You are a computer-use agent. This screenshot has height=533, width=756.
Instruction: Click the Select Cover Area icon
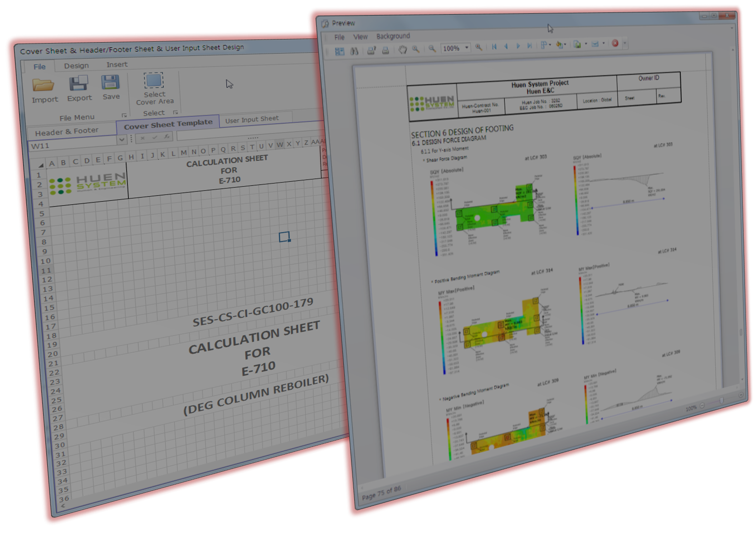point(154,81)
